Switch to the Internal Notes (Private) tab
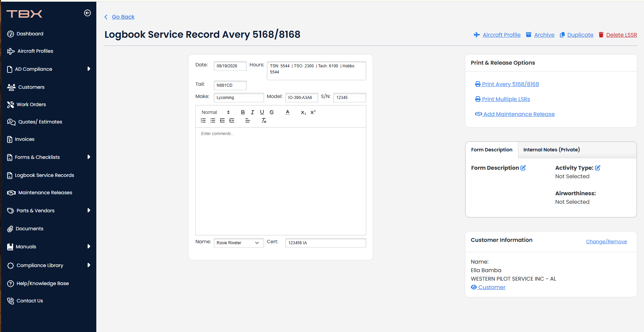The width and height of the screenshot is (644, 332). pyautogui.click(x=552, y=150)
